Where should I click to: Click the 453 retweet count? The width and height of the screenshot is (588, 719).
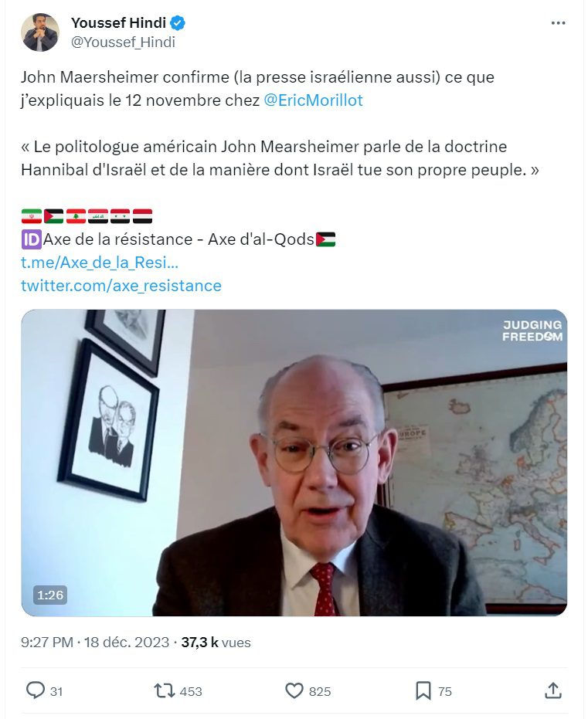pyautogui.click(x=191, y=691)
